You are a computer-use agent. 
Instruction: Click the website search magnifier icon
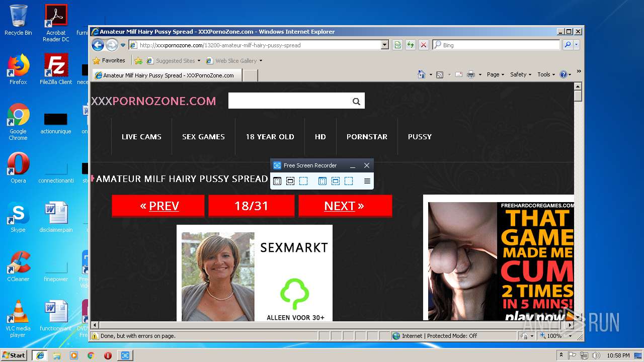pos(356,102)
